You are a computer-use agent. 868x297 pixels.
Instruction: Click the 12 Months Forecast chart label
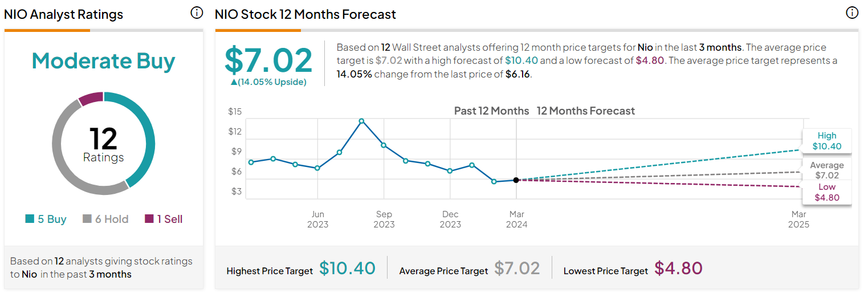click(586, 111)
